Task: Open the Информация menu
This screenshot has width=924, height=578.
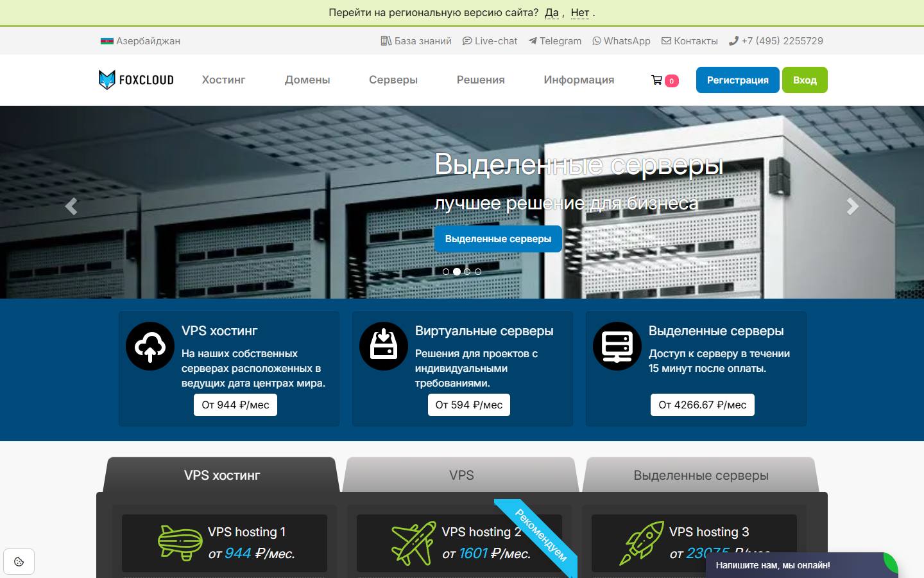Action: point(579,80)
